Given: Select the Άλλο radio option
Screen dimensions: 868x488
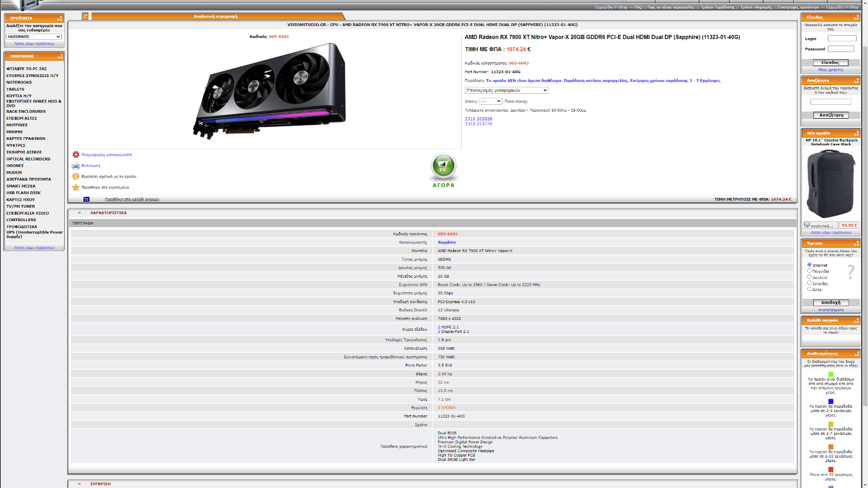Looking at the screenshot, I should pos(809,289).
